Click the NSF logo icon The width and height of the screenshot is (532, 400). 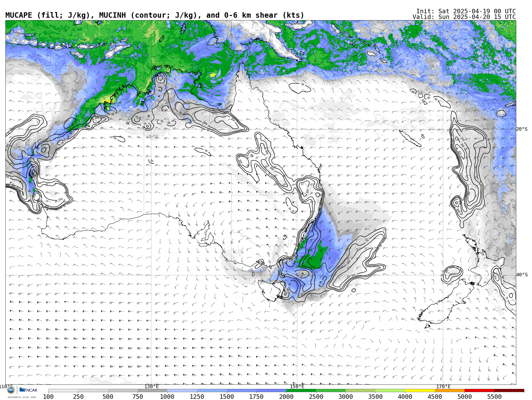pyautogui.click(x=11, y=390)
